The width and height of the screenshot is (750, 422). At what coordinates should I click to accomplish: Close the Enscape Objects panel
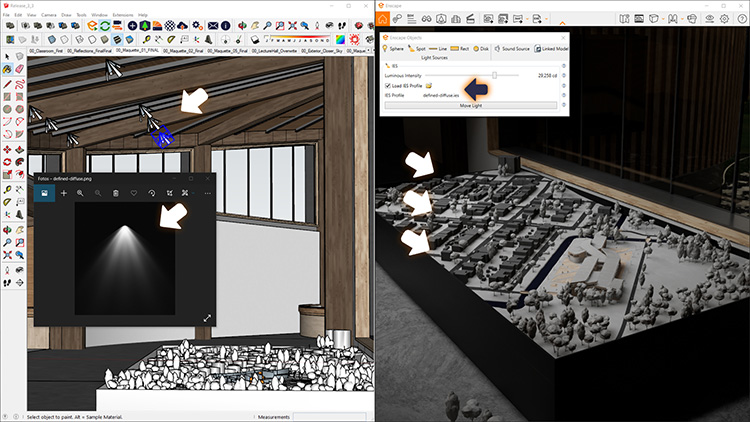563,37
